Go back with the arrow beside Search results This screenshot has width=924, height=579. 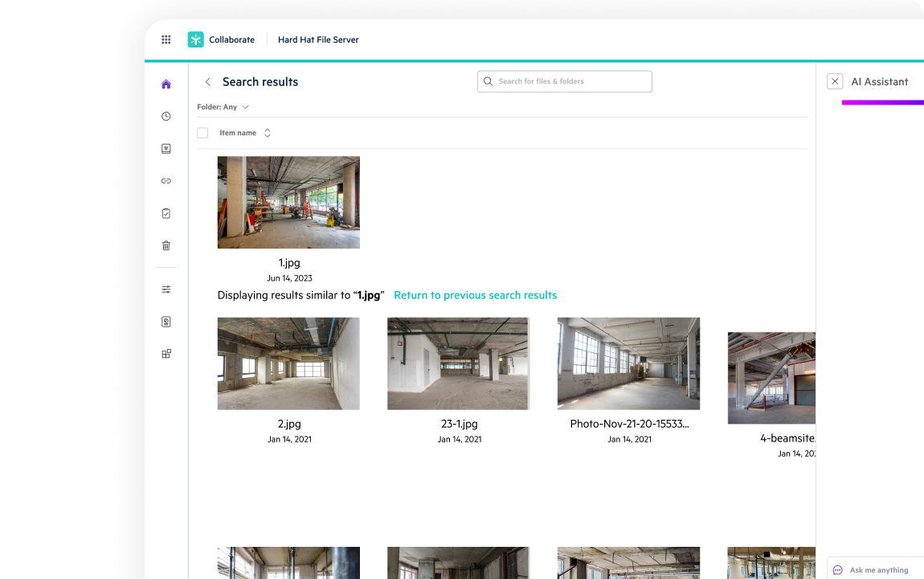(x=207, y=82)
